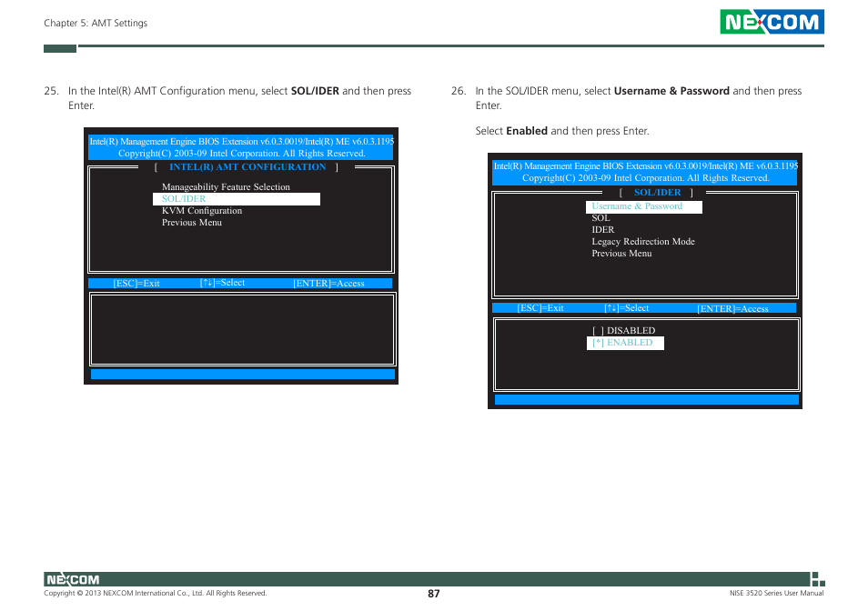Click the arrow Select hint in SOL/IDER screen
The image size is (868, 611).
pos(627,308)
